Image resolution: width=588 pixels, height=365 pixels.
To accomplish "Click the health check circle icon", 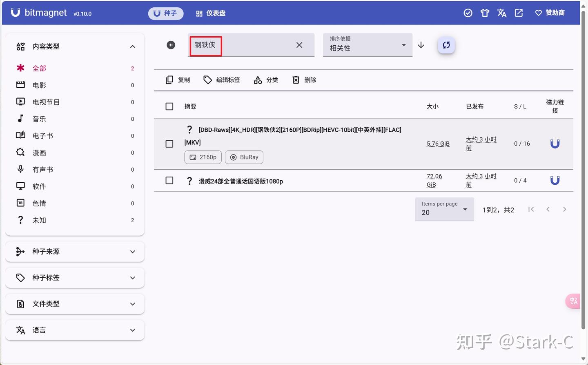I will [468, 13].
